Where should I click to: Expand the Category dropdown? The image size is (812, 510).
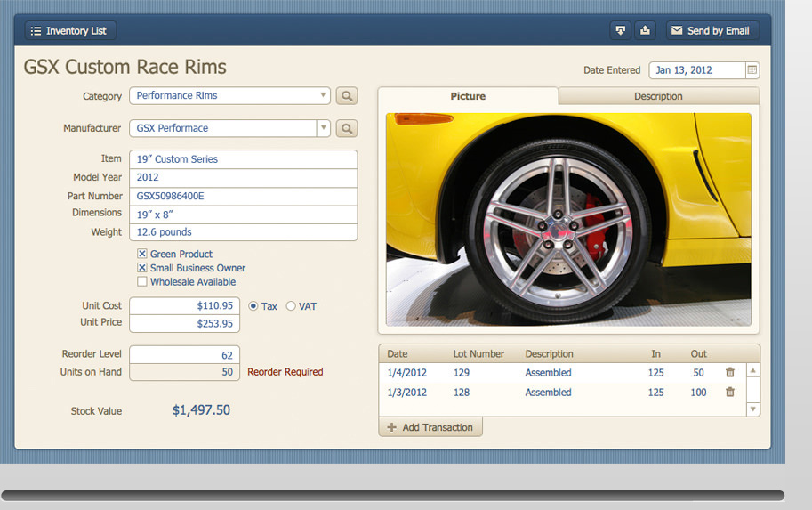coord(322,96)
